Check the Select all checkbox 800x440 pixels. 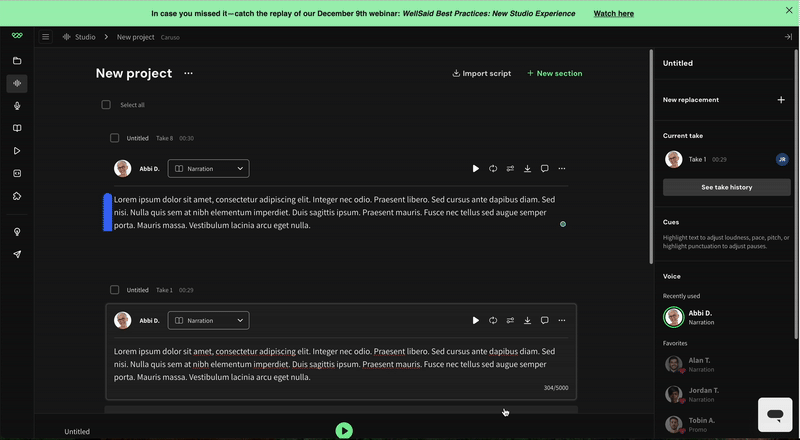(106, 105)
